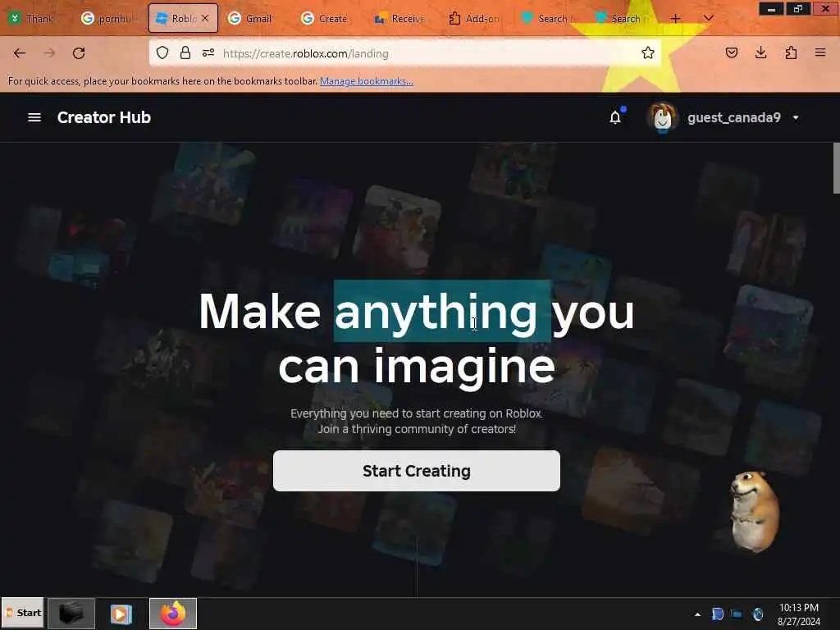Open the Firefox application menu icon
840x630 pixels.
pyautogui.click(x=820, y=52)
